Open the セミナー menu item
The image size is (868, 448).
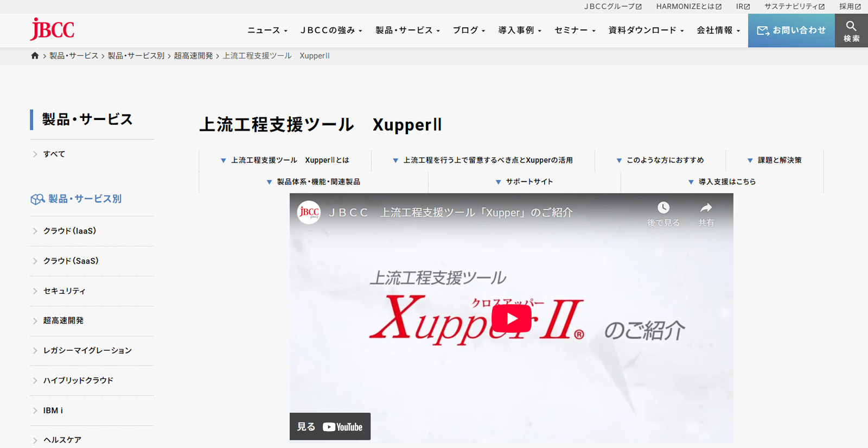point(575,30)
